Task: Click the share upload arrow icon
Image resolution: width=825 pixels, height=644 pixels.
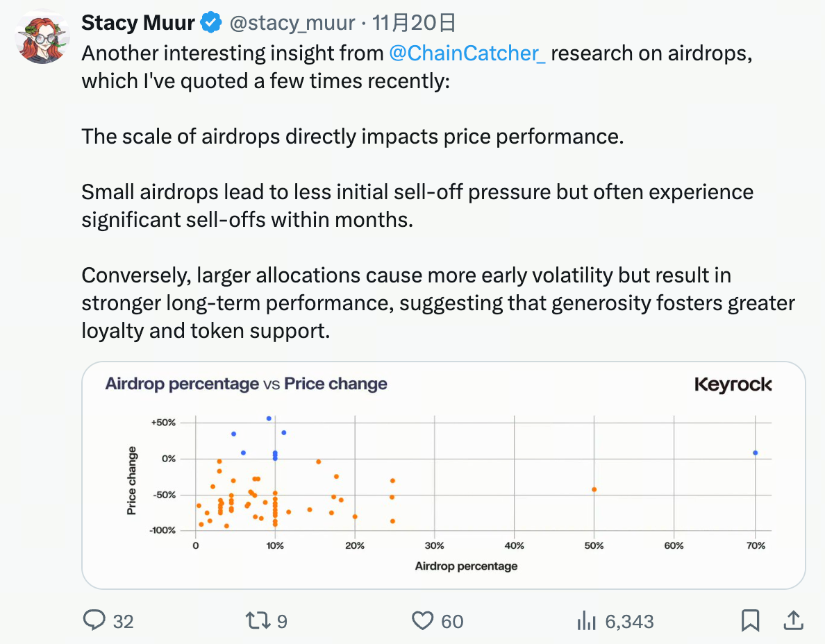Action: click(793, 620)
